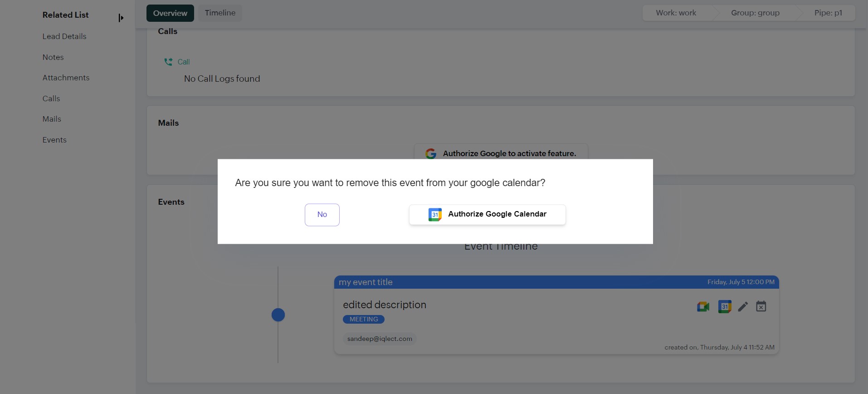This screenshot has height=394, width=868.
Task: Jump to Calls in Related List
Action: [51, 98]
